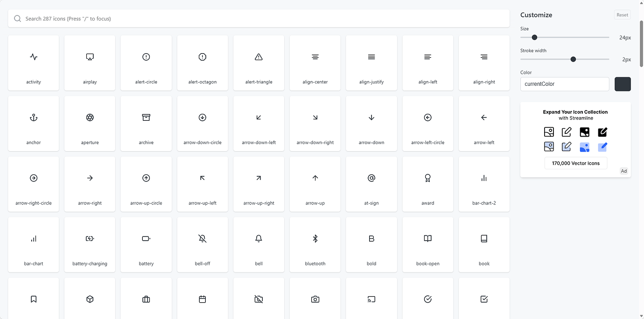Adjust the Size slider
The width and height of the screenshot is (644, 319).
coord(565,37)
